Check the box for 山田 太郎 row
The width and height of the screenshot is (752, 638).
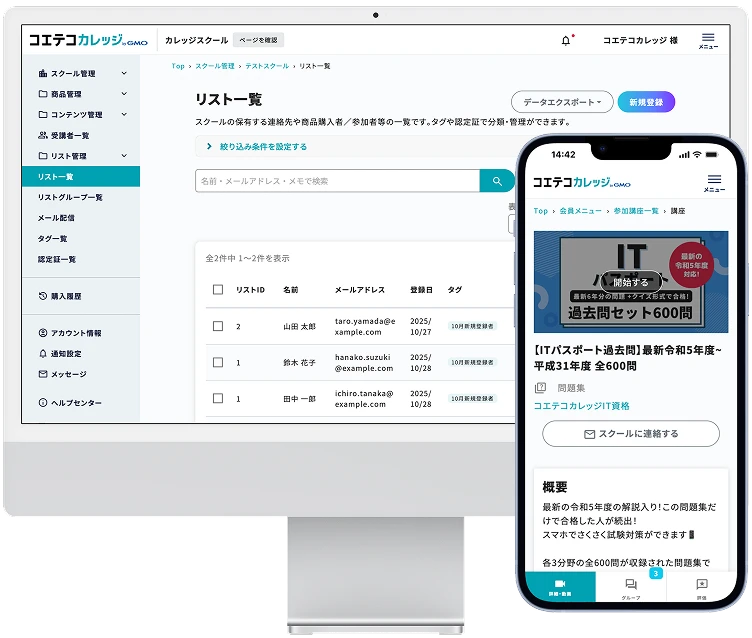coord(218,326)
